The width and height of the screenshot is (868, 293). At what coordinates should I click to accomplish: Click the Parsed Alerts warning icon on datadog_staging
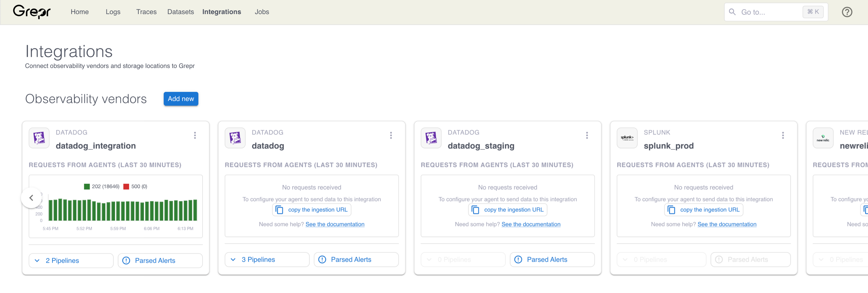518,259
